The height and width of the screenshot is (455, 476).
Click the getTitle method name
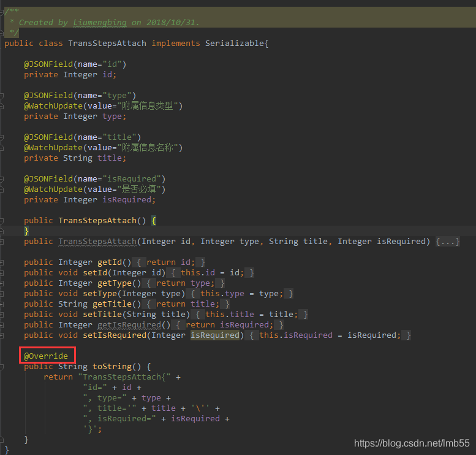pos(111,304)
